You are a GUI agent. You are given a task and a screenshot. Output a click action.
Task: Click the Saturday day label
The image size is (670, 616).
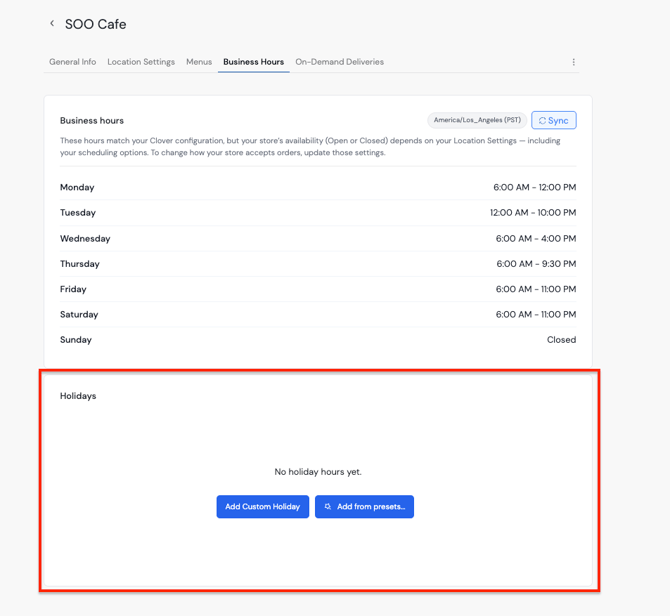coord(79,315)
